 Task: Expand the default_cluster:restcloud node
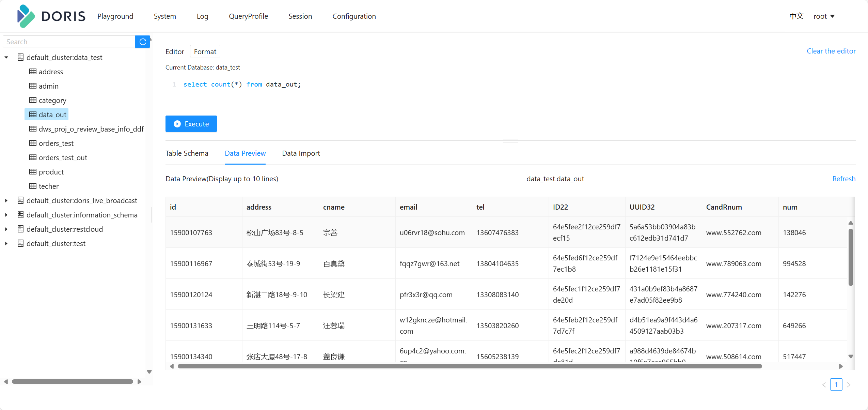point(6,229)
